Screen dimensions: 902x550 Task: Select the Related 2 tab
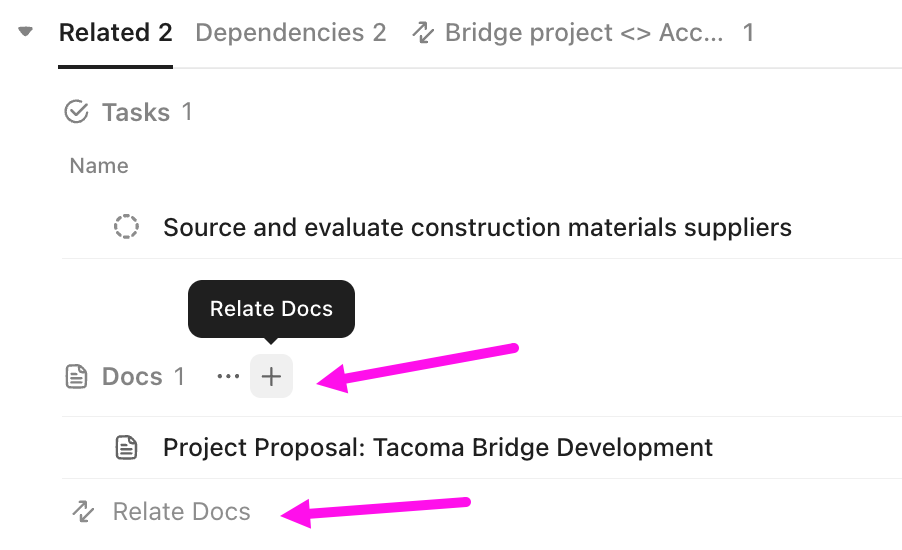(x=115, y=33)
